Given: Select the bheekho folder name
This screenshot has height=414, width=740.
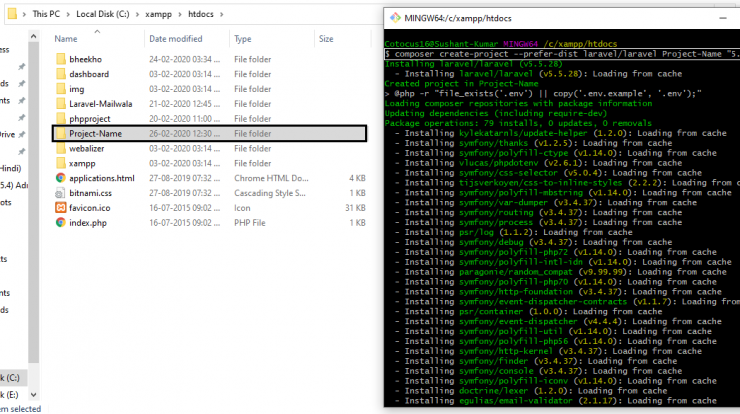Looking at the screenshot, I should (x=85, y=59).
